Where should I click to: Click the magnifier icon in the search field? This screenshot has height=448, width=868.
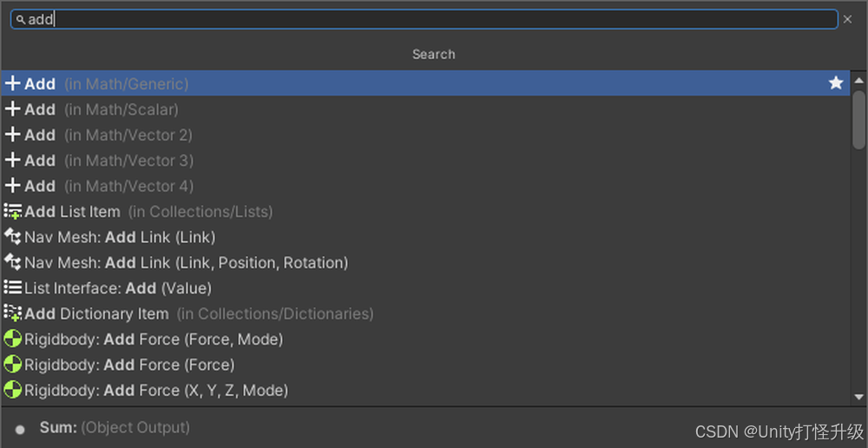pyautogui.click(x=21, y=19)
